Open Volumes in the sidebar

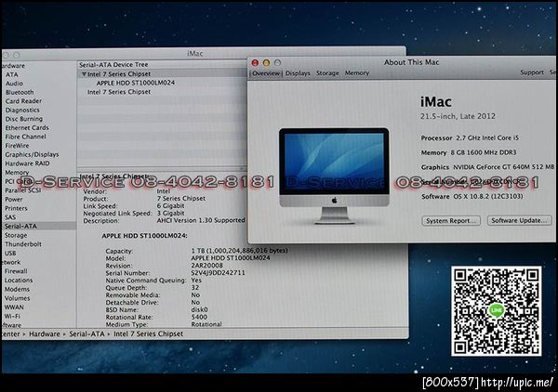pyautogui.click(x=17, y=298)
